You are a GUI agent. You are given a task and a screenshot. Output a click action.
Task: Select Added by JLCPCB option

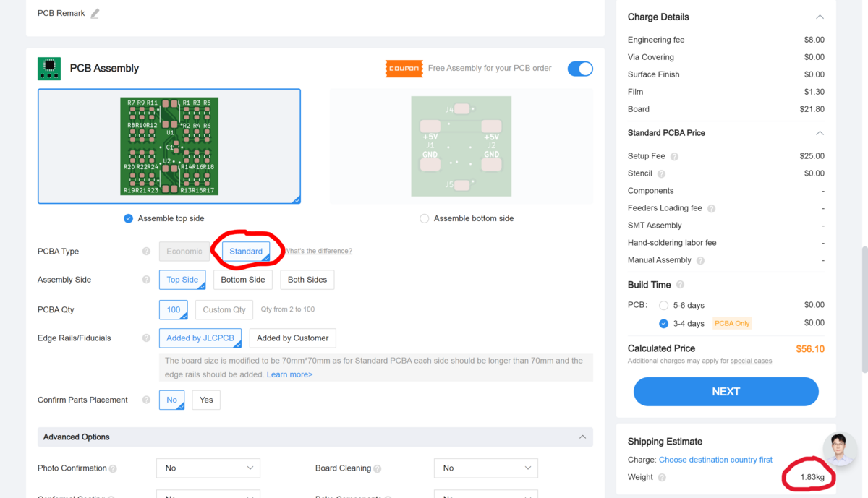tap(200, 338)
